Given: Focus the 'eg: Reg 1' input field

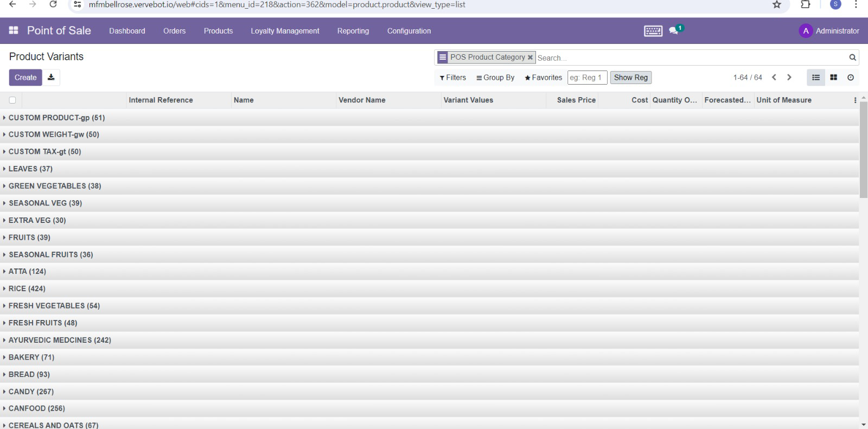Looking at the screenshot, I should (x=587, y=78).
